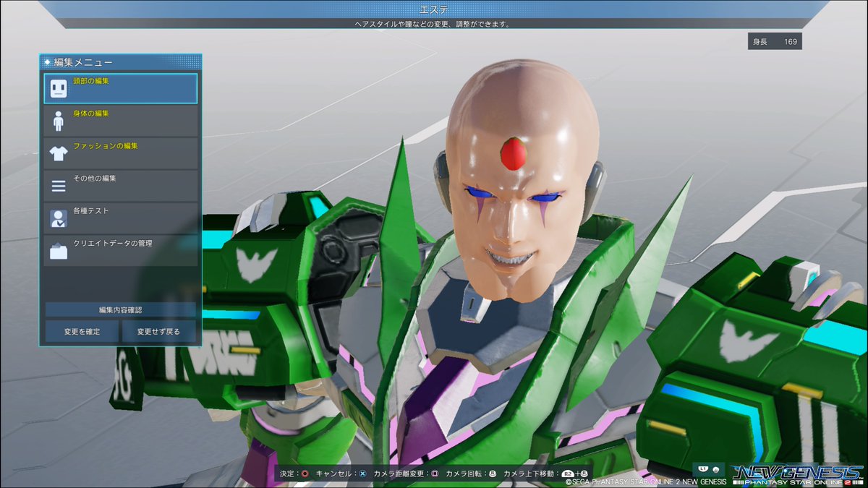Click the R2 icon for カメラ上下移動
The image size is (868, 488).
pyautogui.click(x=569, y=474)
